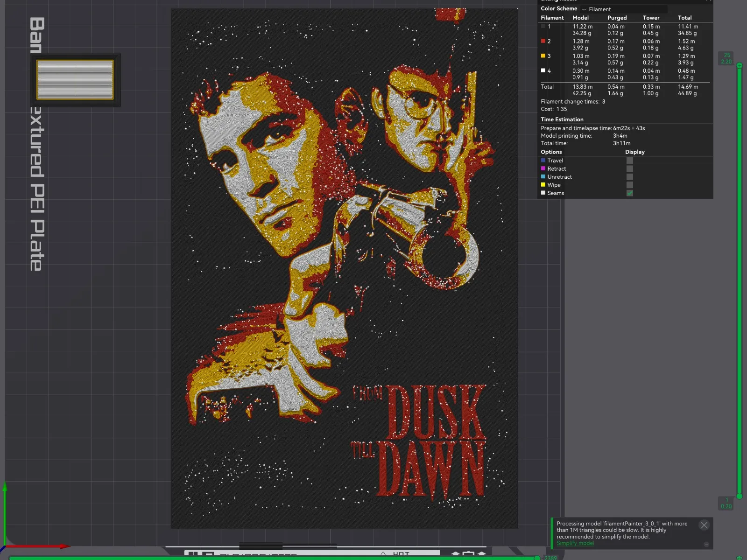
Task: Enable the Unretract display checkbox
Action: (630, 177)
